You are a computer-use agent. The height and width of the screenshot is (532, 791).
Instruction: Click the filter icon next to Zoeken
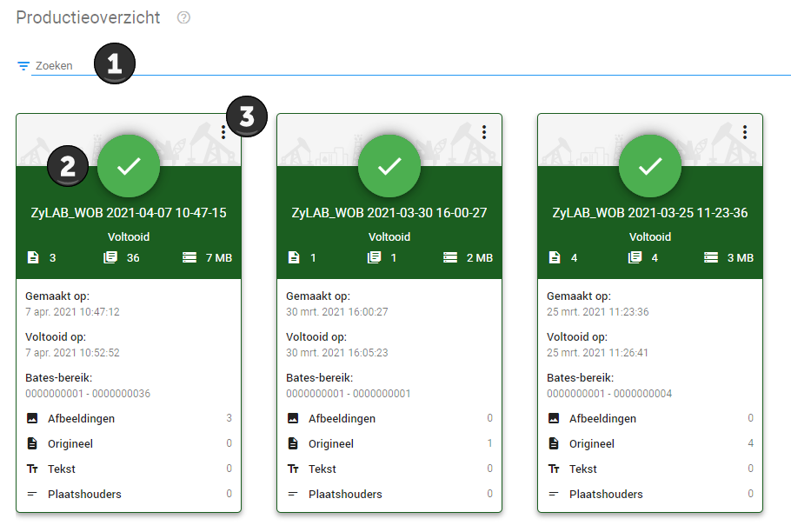tap(23, 66)
